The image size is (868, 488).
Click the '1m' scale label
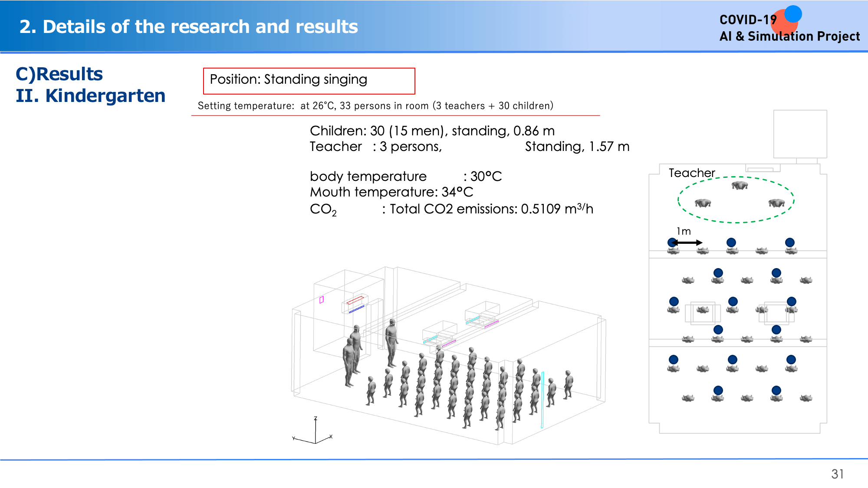[684, 231]
